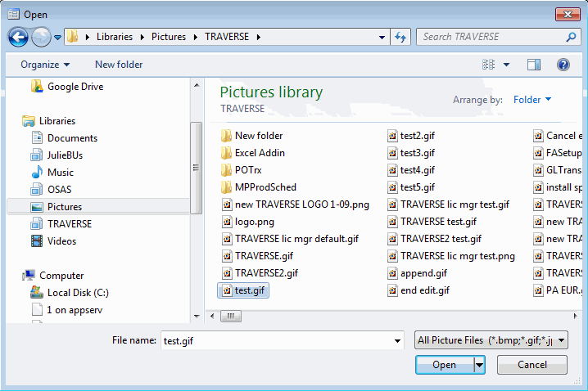
Task: Open the Get help question mark icon
Action: [563, 65]
